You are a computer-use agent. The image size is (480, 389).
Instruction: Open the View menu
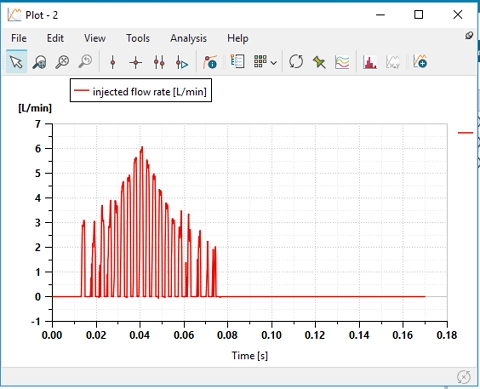[x=95, y=38]
